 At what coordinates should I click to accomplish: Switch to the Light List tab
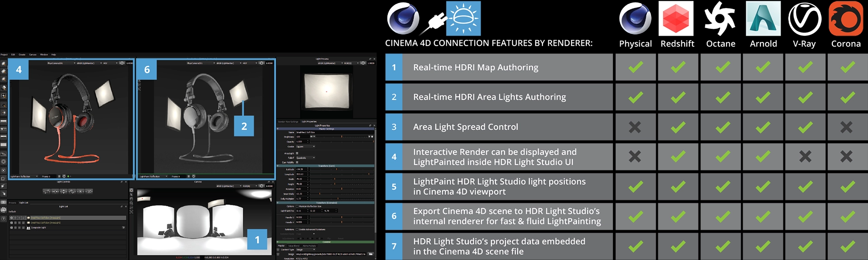[x=24, y=203]
